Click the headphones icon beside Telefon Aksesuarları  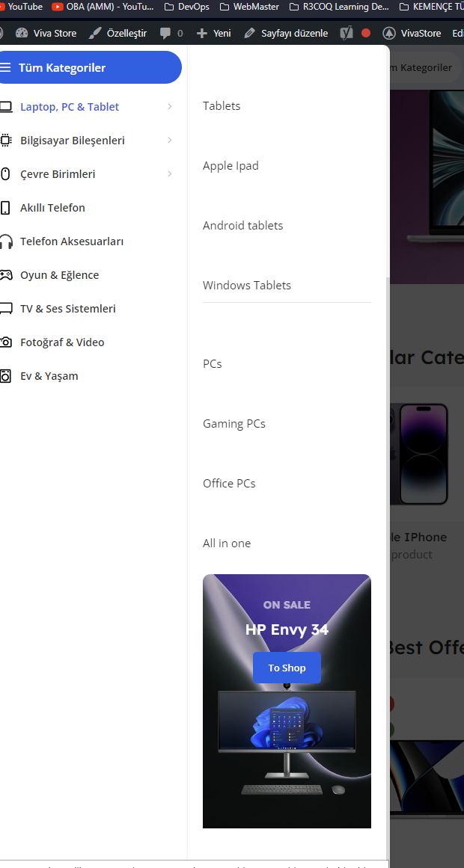5,242
